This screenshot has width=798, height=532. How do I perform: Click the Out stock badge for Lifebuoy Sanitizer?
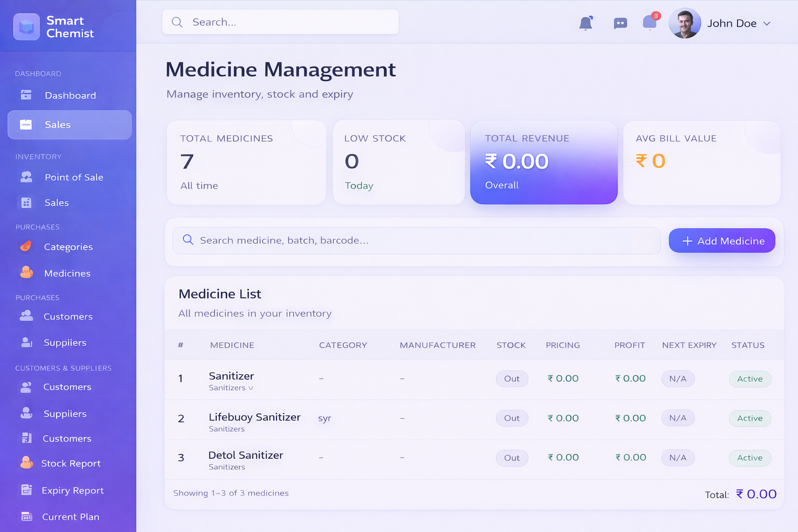coord(512,418)
